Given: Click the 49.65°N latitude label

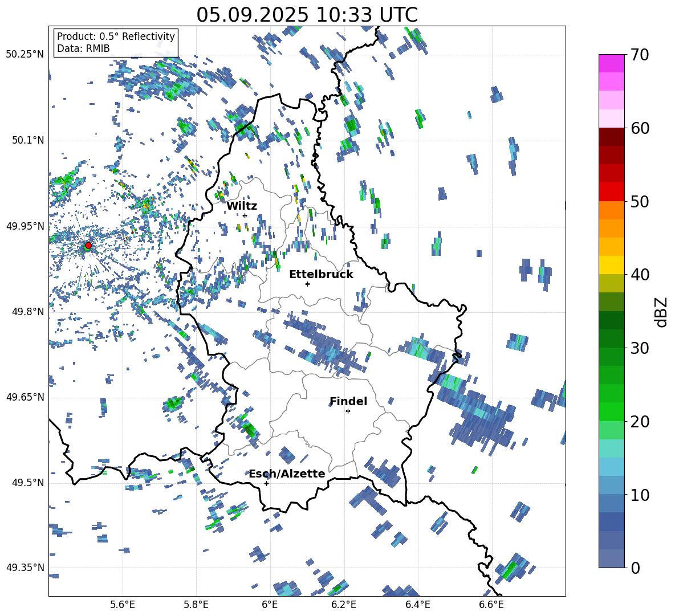Looking at the screenshot, I should pos(25,397).
